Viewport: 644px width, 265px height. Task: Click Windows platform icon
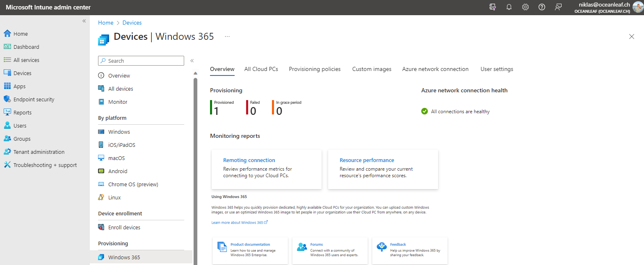pyautogui.click(x=101, y=132)
